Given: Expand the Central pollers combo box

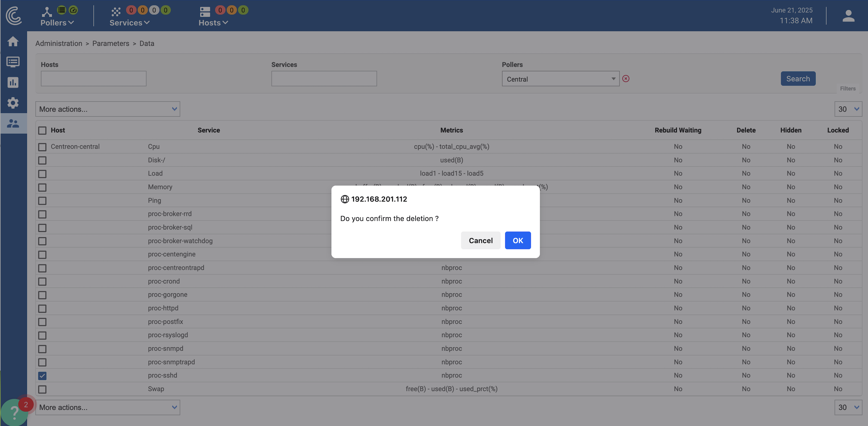Looking at the screenshot, I should [560, 79].
